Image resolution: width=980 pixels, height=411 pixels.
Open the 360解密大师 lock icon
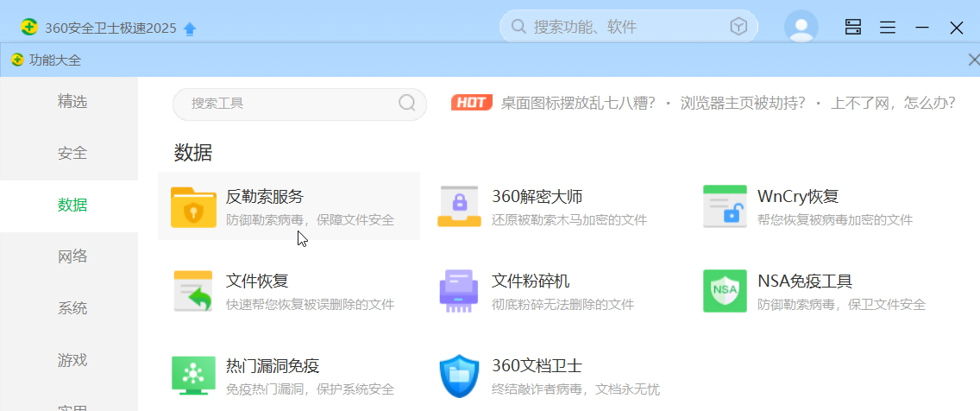[459, 206]
